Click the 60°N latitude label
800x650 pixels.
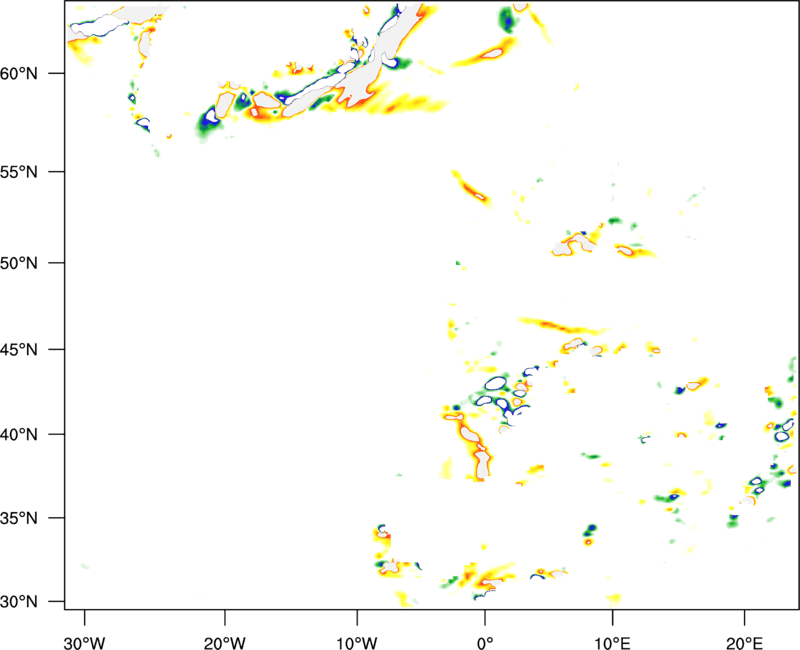[19, 73]
